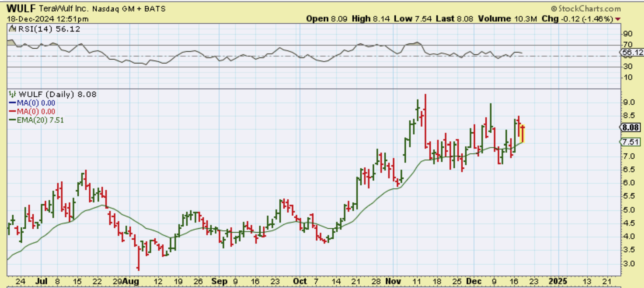Click the price axis label 6.5

pyautogui.click(x=629, y=170)
